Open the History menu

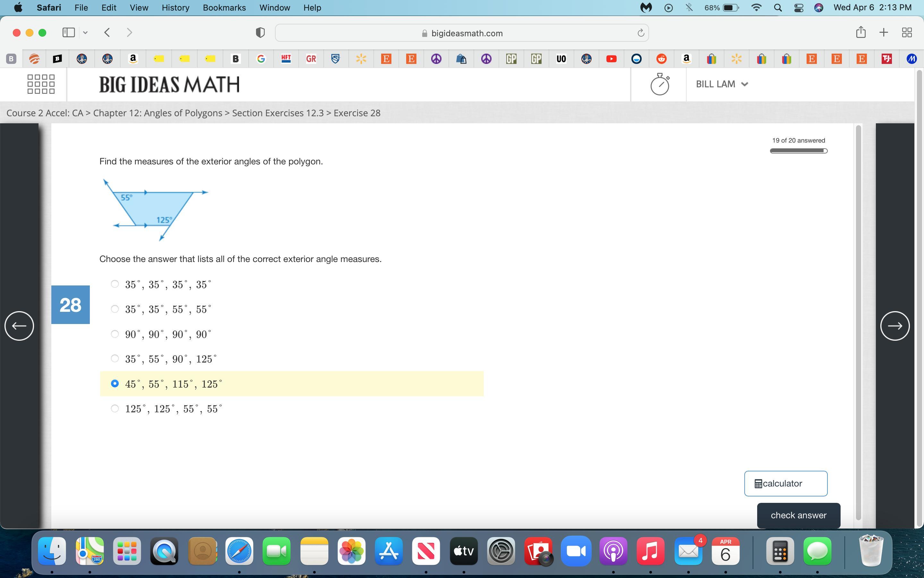175,8
